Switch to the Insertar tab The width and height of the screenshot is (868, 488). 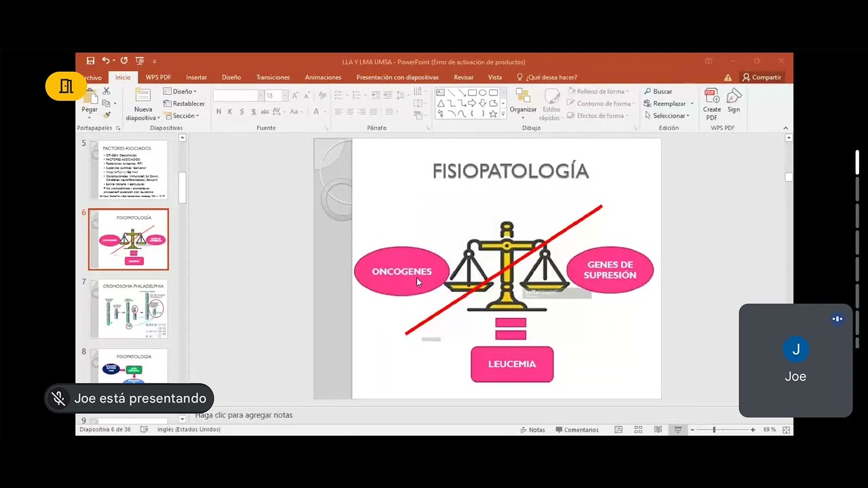(x=197, y=77)
